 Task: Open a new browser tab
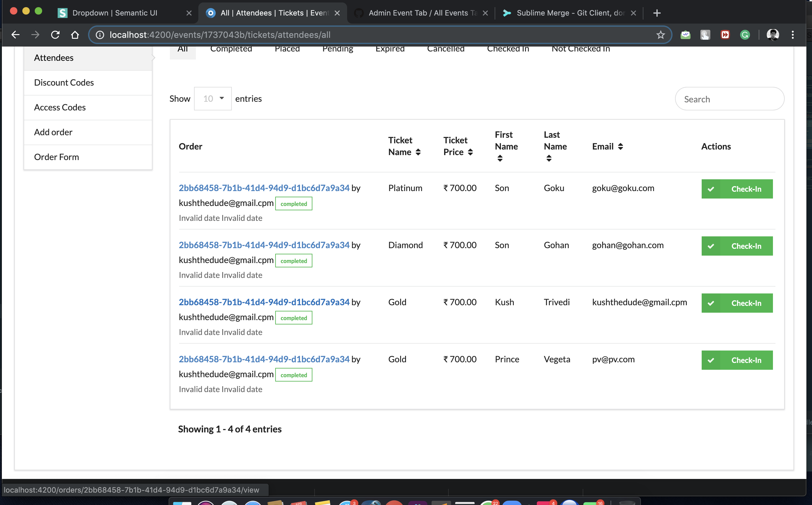pos(656,13)
